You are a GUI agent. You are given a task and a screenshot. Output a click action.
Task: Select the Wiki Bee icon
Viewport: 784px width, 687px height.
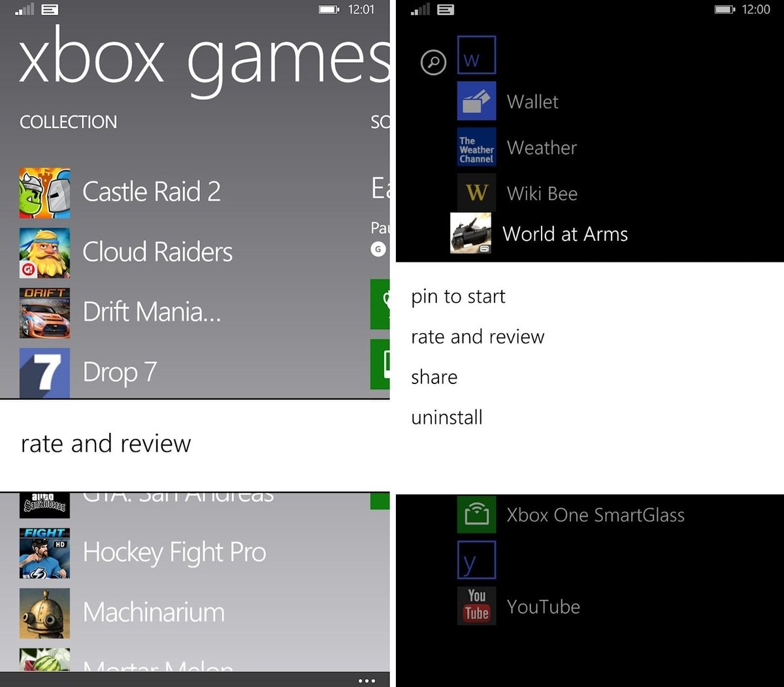[476, 193]
